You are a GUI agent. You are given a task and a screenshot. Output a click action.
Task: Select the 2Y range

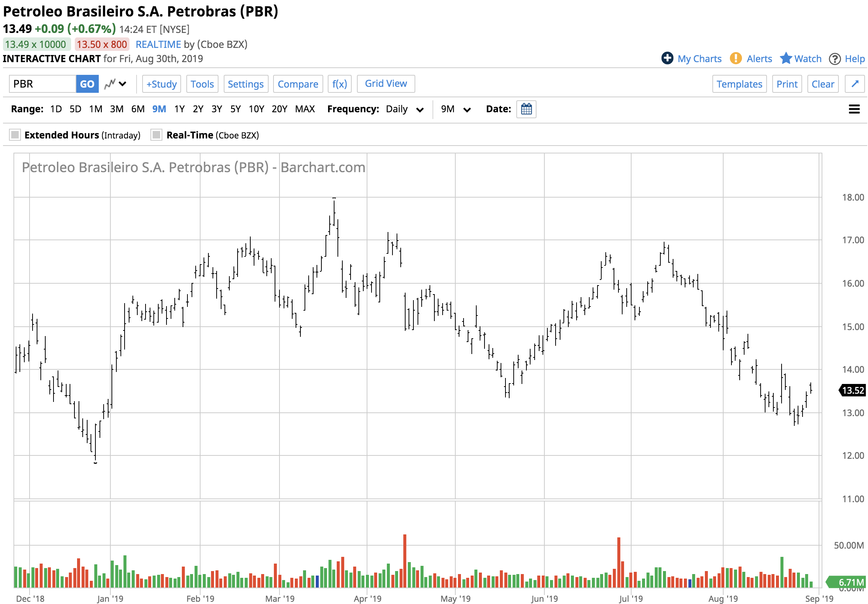tap(198, 109)
